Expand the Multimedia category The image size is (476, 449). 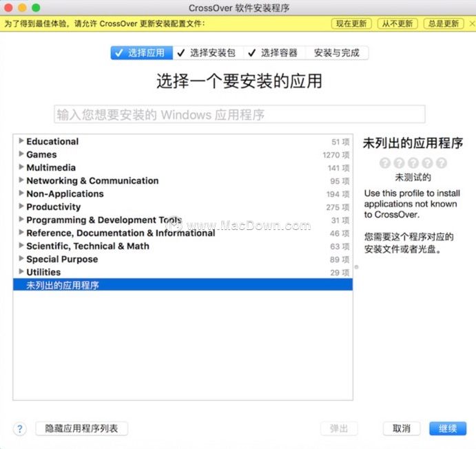pos(21,167)
